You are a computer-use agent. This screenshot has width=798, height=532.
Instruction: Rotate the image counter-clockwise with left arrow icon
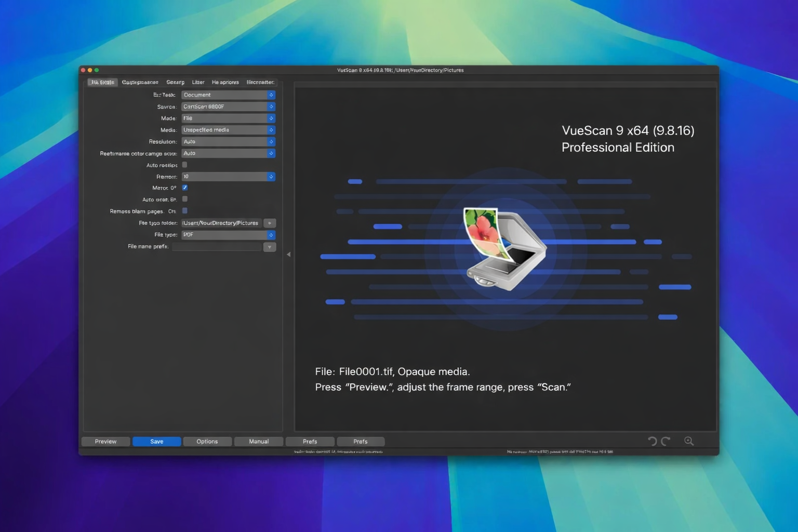(652, 441)
